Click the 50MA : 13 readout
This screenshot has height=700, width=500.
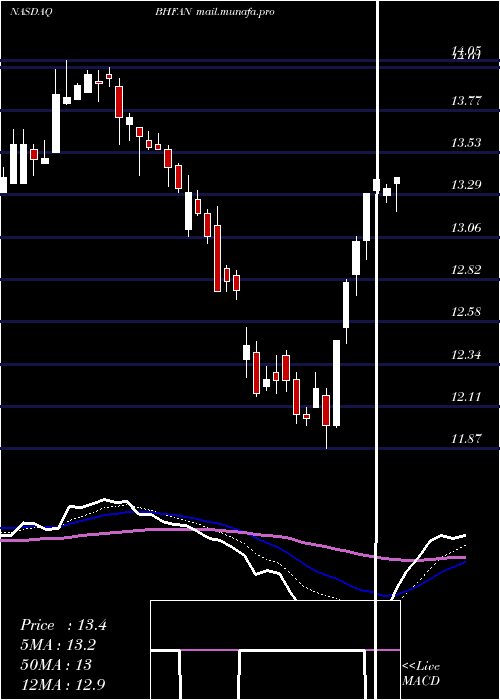[56, 664]
